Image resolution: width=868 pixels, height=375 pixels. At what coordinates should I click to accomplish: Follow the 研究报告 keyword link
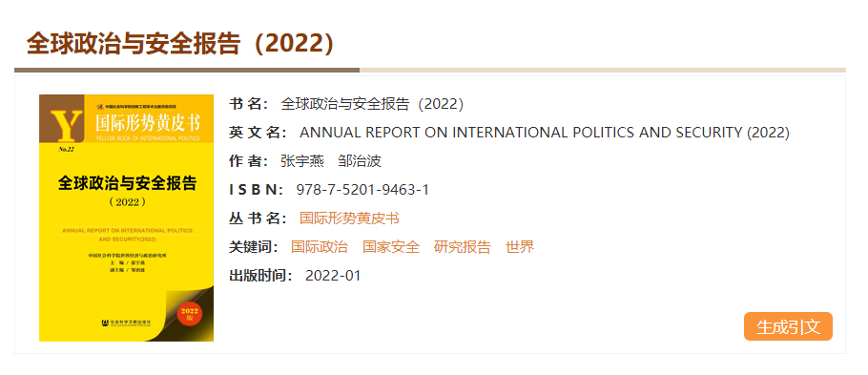point(463,247)
